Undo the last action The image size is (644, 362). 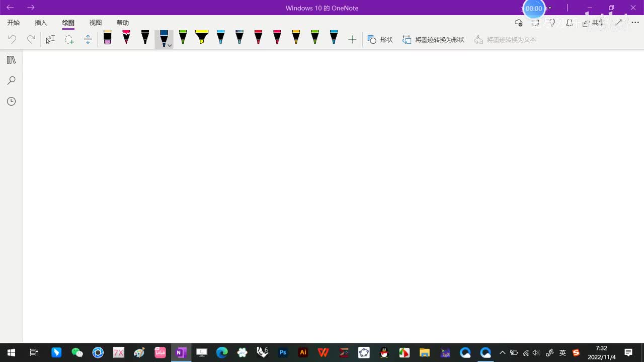coord(12,39)
